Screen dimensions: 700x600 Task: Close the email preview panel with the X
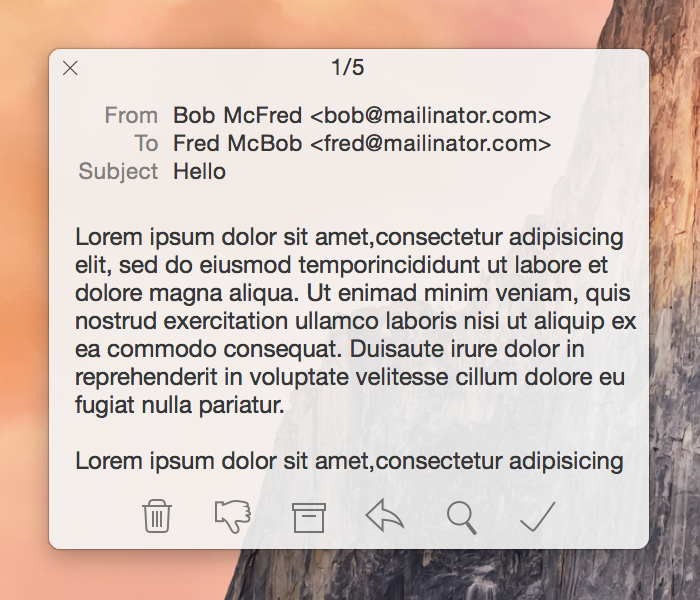(70, 68)
